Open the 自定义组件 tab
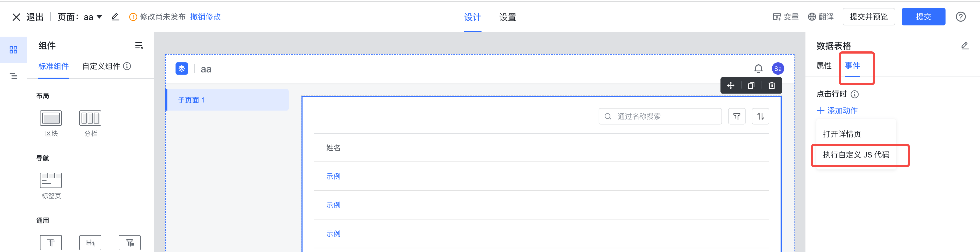This screenshot has width=980, height=252. pyautogui.click(x=101, y=66)
